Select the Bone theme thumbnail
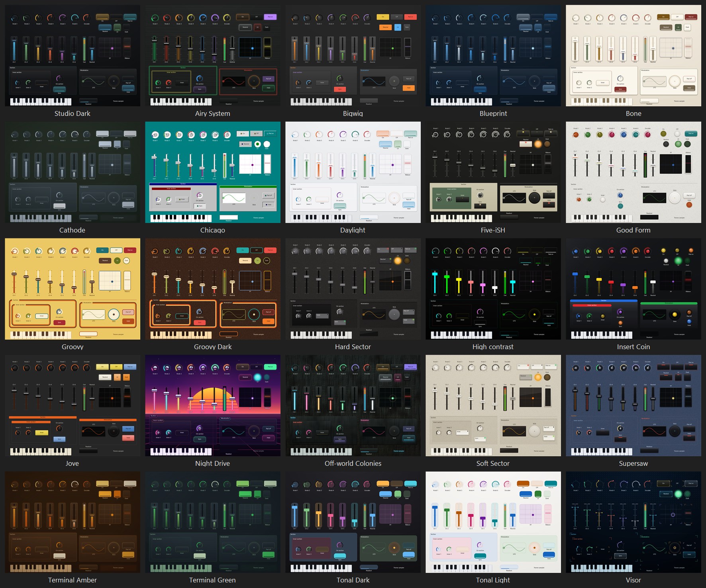706x588 pixels. pos(633,56)
